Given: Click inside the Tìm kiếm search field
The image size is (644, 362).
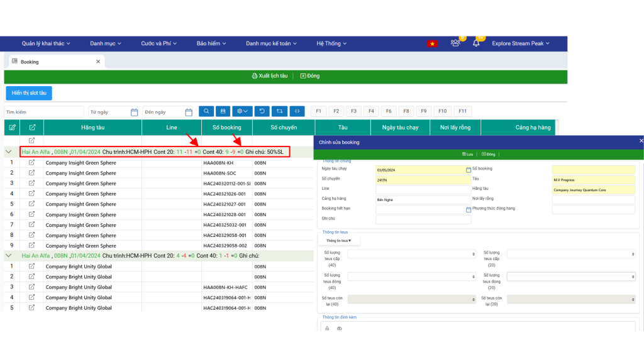Looking at the screenshot, I should tap(44, 111).
